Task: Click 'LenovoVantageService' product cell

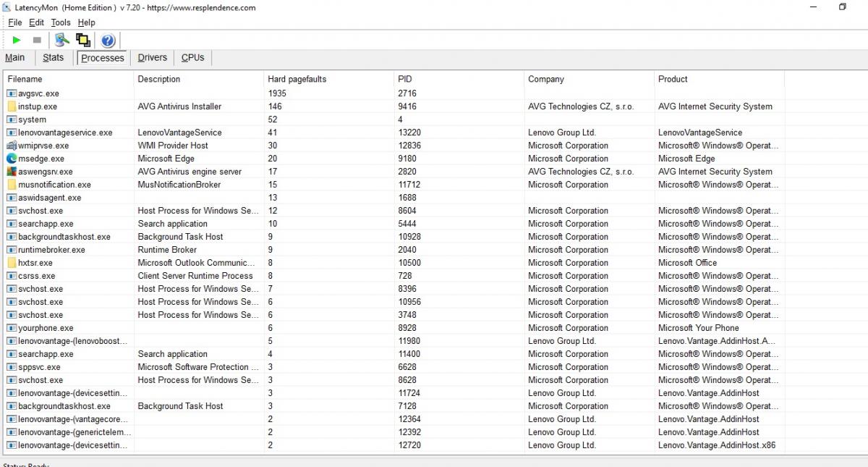Action: pyautogui.click(x=700, y=132)
